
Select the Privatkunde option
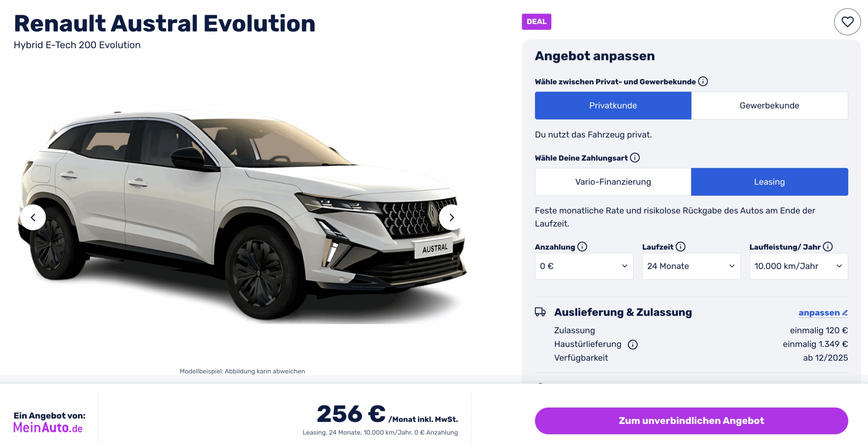tap(613, 105)
